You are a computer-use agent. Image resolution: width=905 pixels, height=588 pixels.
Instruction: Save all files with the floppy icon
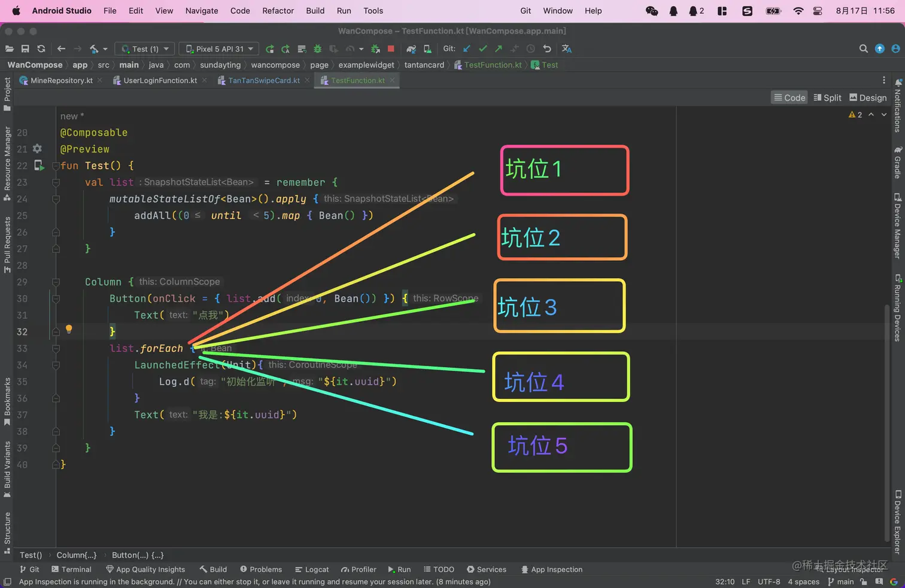pos(25,49)
